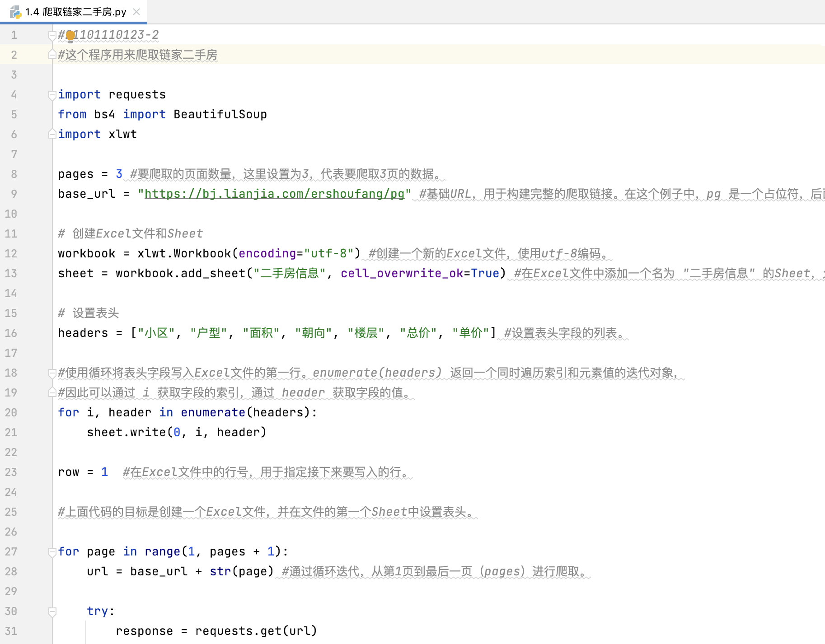Collapse the comment block fold marker at line 1
The width and height of the screenshot is (825, 644).
point(52,35)
